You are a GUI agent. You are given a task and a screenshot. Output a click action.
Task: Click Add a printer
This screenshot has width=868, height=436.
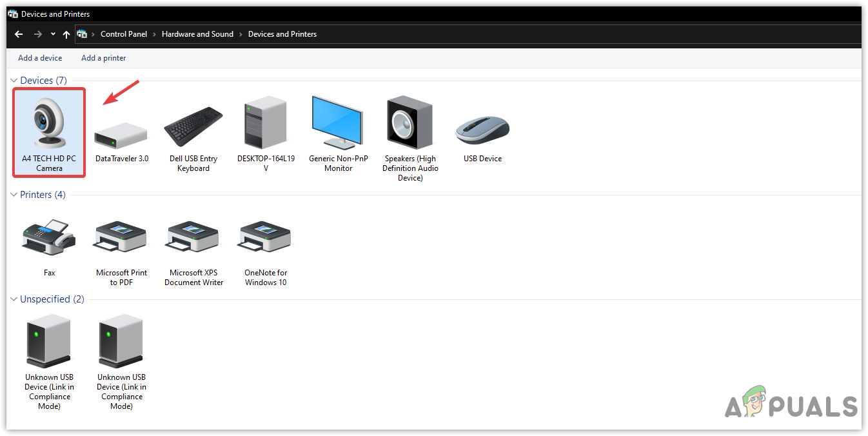(x=104, y=58)
